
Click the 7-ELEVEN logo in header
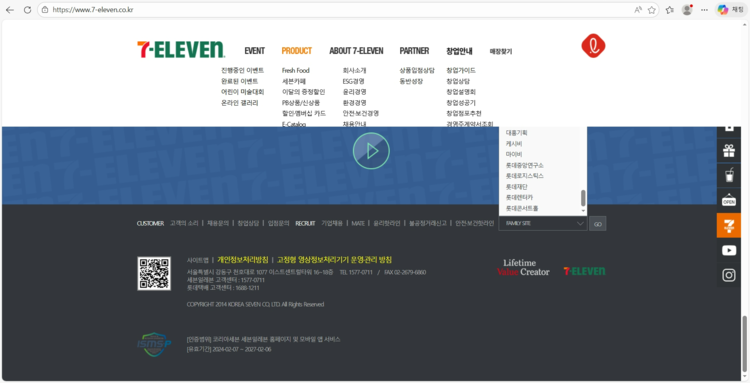pyautogui.click(x=181, y=50)
